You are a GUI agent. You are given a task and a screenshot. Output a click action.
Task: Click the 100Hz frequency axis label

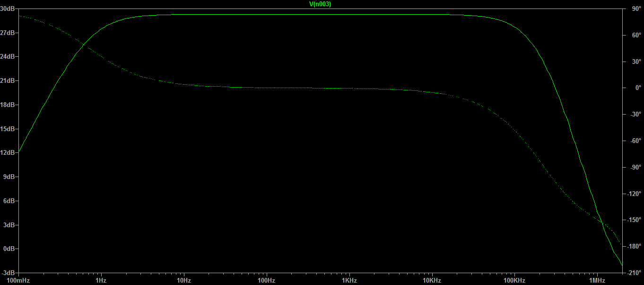pyautogui.click(x=267, y=281)
